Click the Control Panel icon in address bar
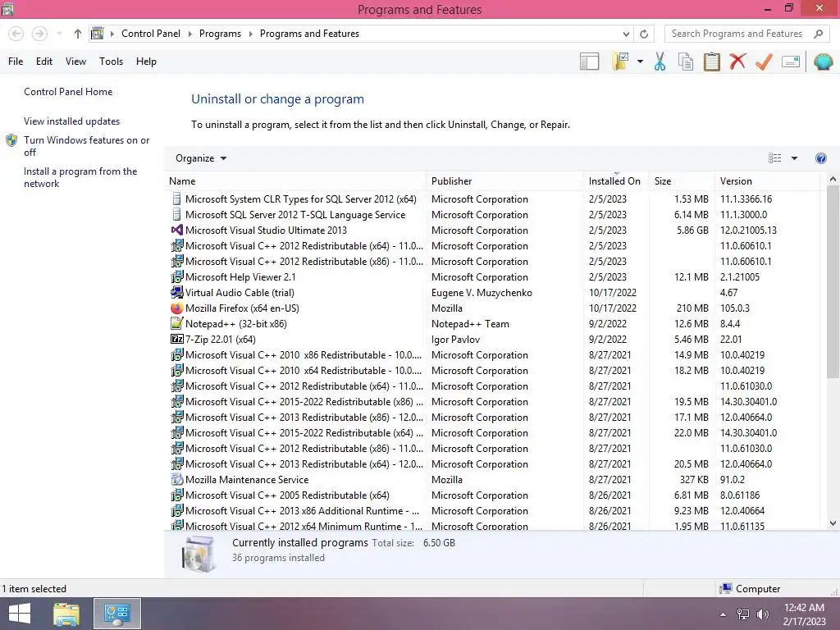The height and width of the screenshot is (630, 840). tap(97, 34)
